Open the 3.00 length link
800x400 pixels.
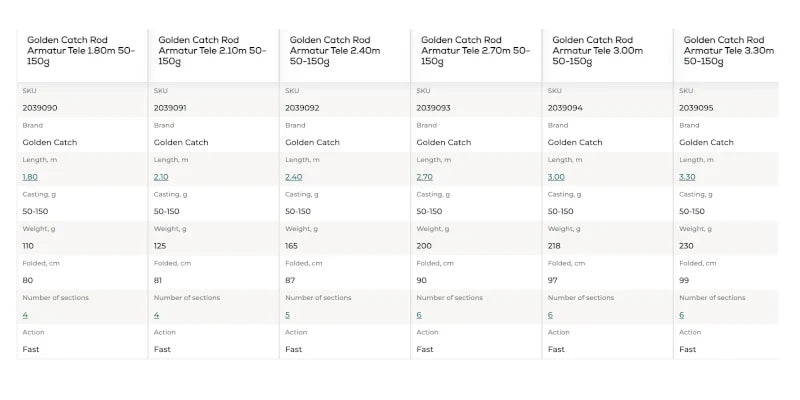click(x=556, y=177)
